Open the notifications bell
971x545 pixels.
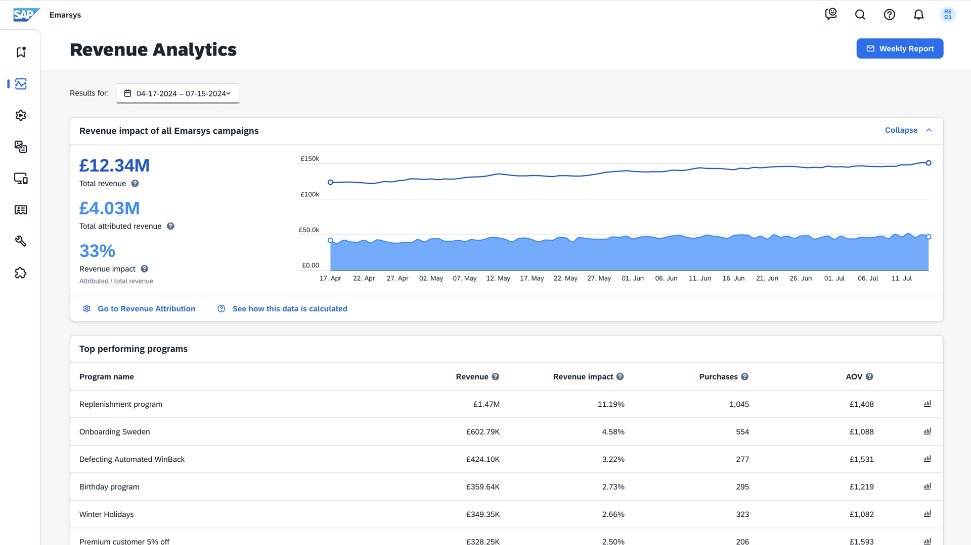click(x=918, y=14)
